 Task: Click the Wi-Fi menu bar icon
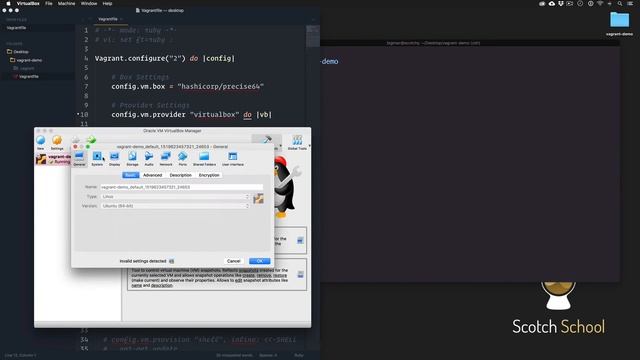pyautogui.click(x=600, y=3)
